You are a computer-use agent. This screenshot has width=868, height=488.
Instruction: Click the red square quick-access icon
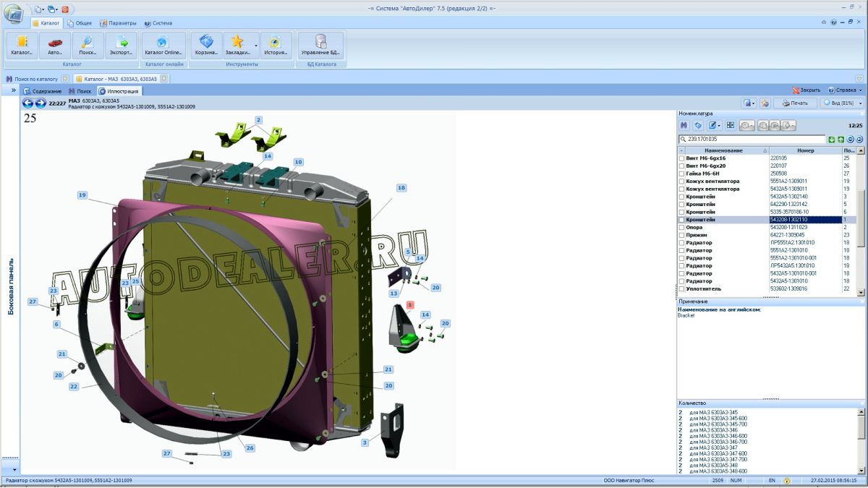[65, 9]
